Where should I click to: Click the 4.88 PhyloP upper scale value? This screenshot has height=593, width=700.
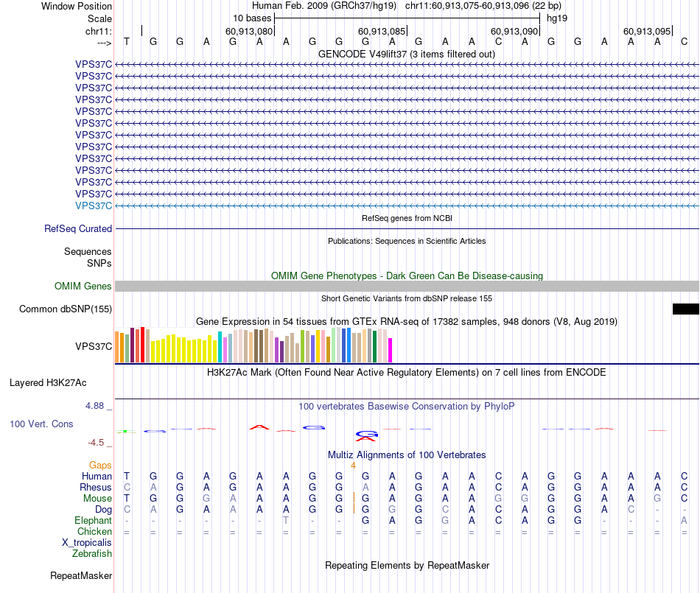pyautogui.click(x=94, y=406)
